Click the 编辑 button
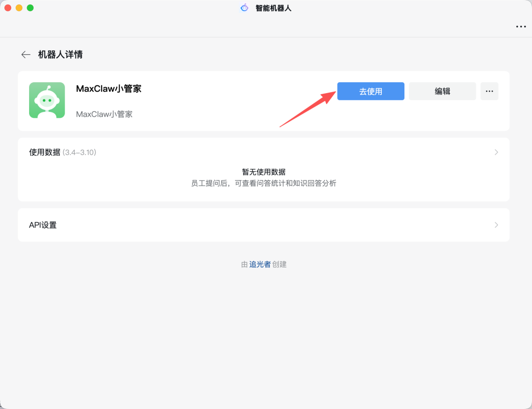This screenshot has height=409, width=532. pos(442,91)
